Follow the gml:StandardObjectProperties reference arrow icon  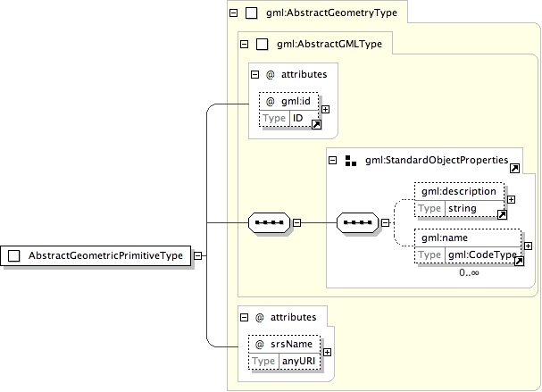[x=514, y=169]
